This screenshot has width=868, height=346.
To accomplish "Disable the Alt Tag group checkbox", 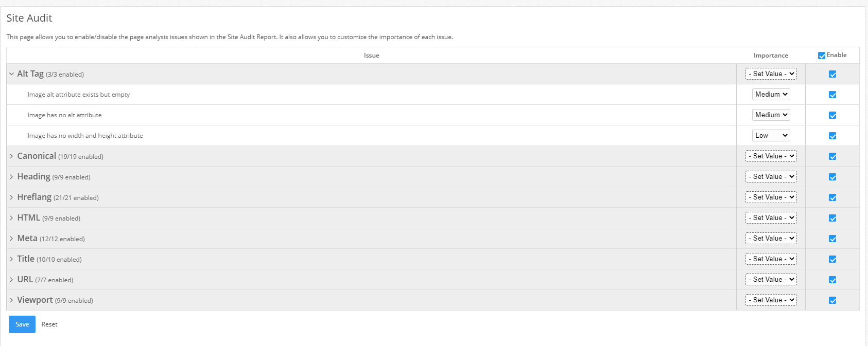I will (832, 74).
